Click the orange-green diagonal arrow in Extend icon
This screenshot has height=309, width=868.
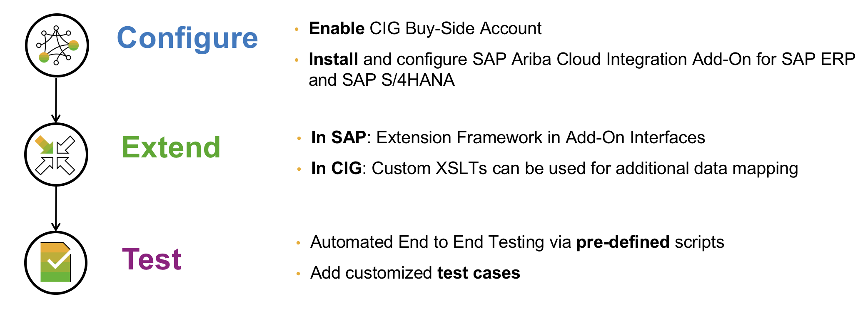point(44,145)
